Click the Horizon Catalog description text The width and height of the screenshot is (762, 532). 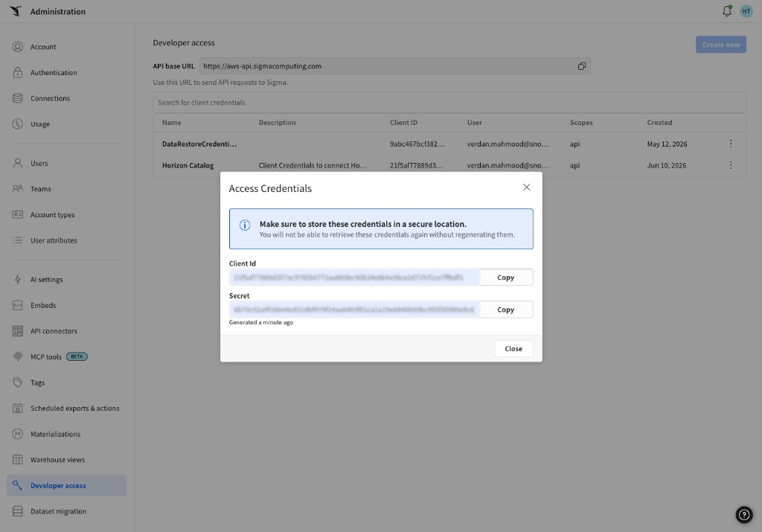[x=313, y=165]
